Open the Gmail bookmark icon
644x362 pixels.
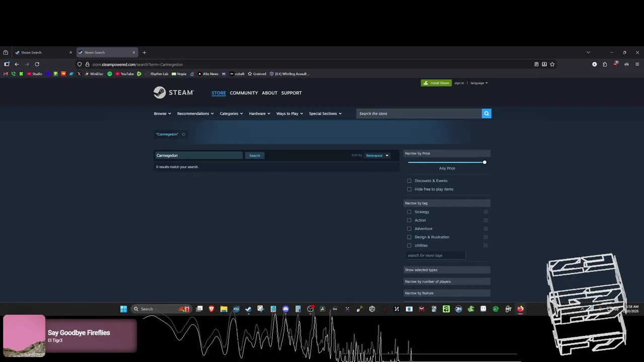point(6,74)
